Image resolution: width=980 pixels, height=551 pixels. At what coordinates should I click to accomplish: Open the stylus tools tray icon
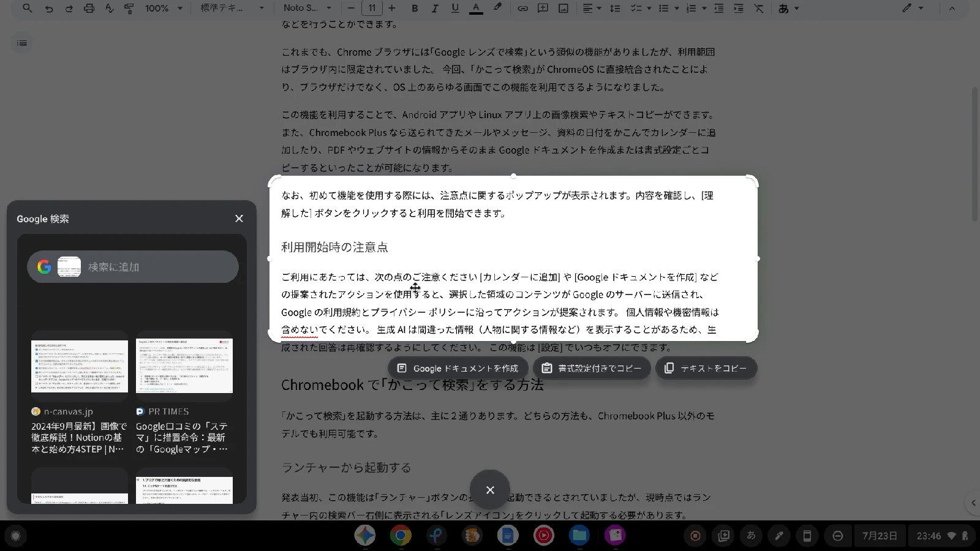click(779, 536)
